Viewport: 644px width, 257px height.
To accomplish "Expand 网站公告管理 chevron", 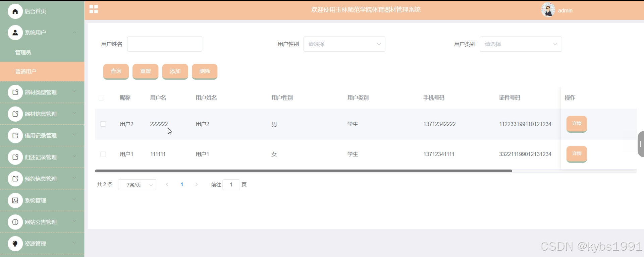I will (x=74, y=221).
